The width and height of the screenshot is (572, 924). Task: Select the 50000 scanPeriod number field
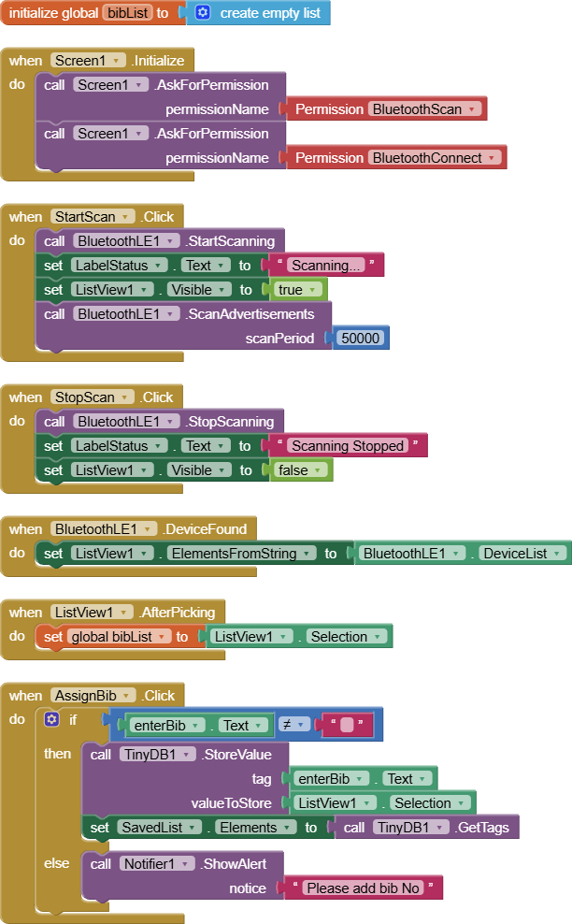[361, 339]
